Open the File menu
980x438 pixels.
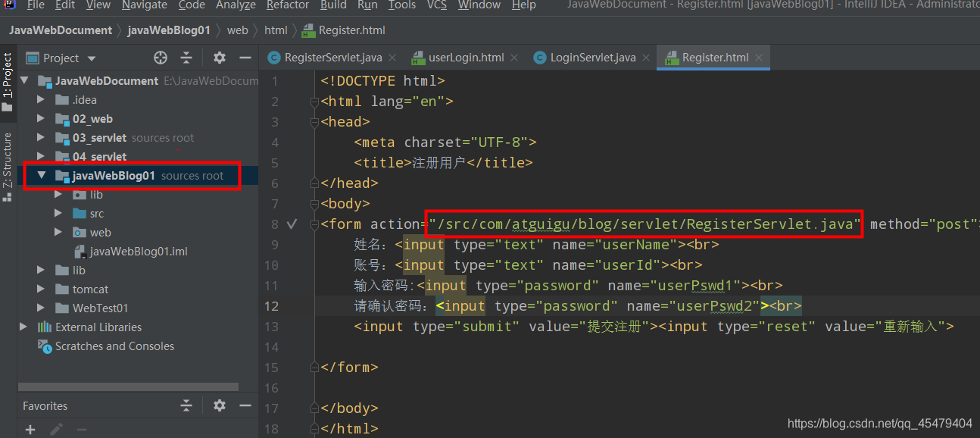click(36, 5)
